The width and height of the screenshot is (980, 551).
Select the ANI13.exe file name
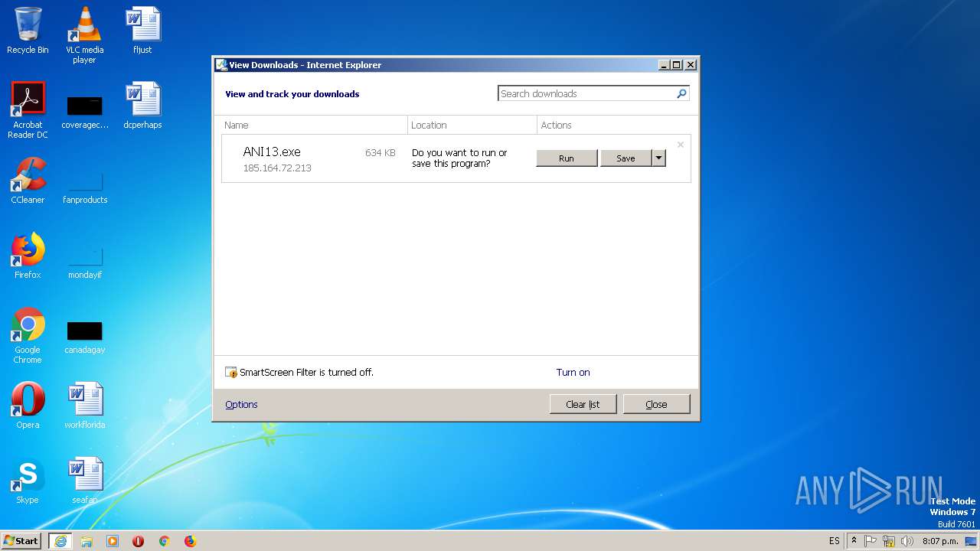click(272, 152)
